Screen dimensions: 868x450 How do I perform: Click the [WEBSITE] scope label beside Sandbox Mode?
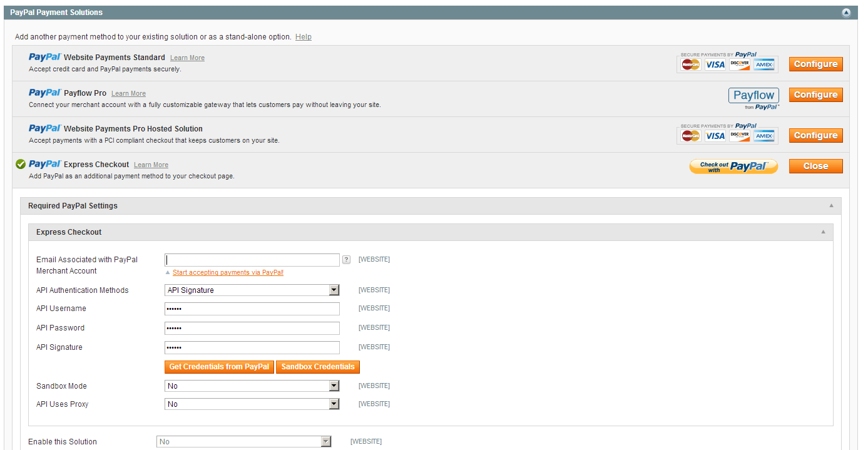(x=374, y=386)
